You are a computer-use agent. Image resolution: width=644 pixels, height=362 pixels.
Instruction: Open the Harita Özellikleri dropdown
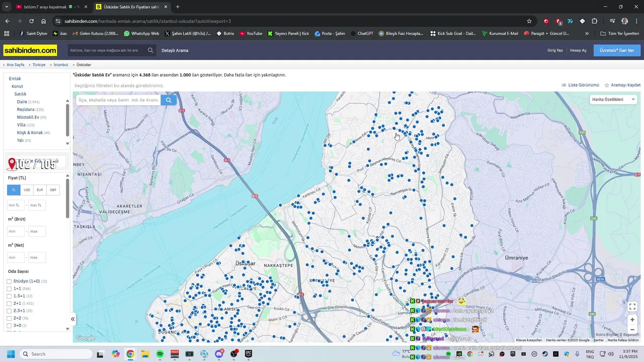click(x=613, y=100)
